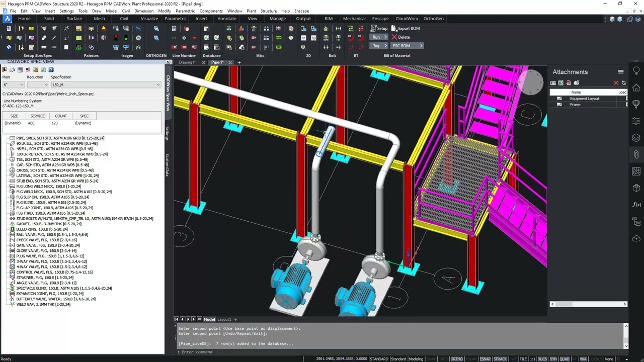Select BUTTERFLY VALVE, WAFER, 150LB item
644x362 pixels.
click(56, 299)
